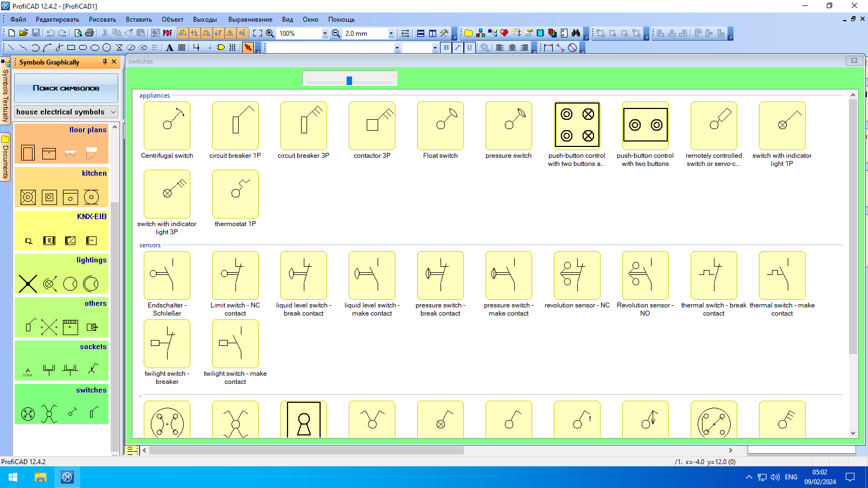Image resolution: width=868 pixels, height=488 pixels.
Task: Export the document to PDF
Action: click(x=168, y=33)
